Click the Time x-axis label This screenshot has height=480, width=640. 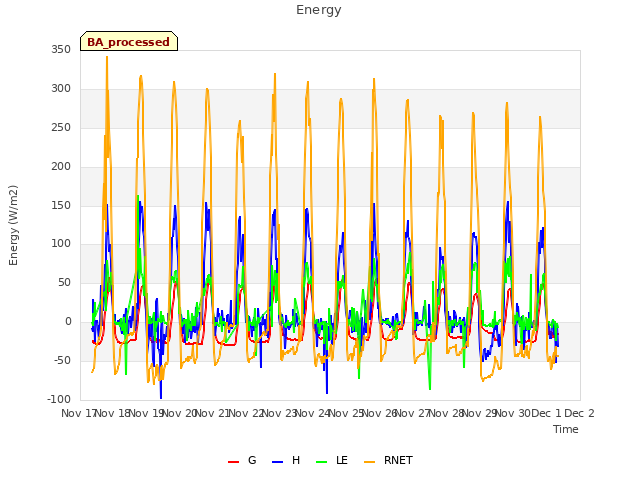566,429
